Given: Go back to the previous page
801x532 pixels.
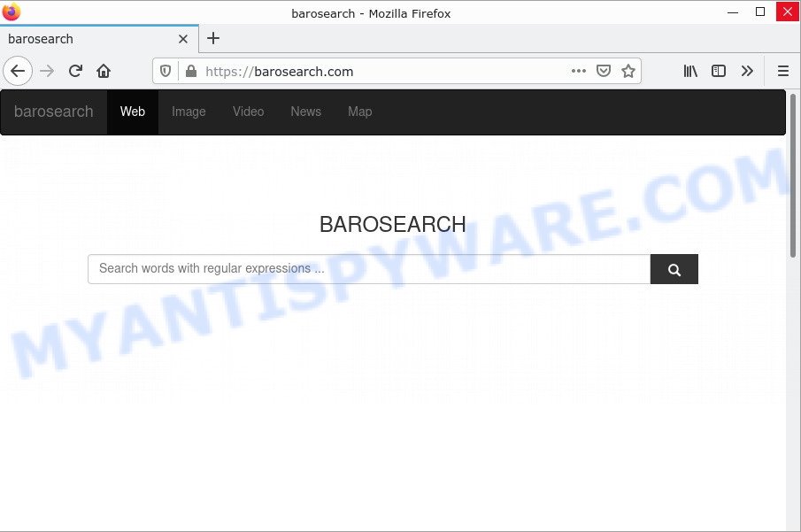Looking at the screenshot, I should (18, 71).
